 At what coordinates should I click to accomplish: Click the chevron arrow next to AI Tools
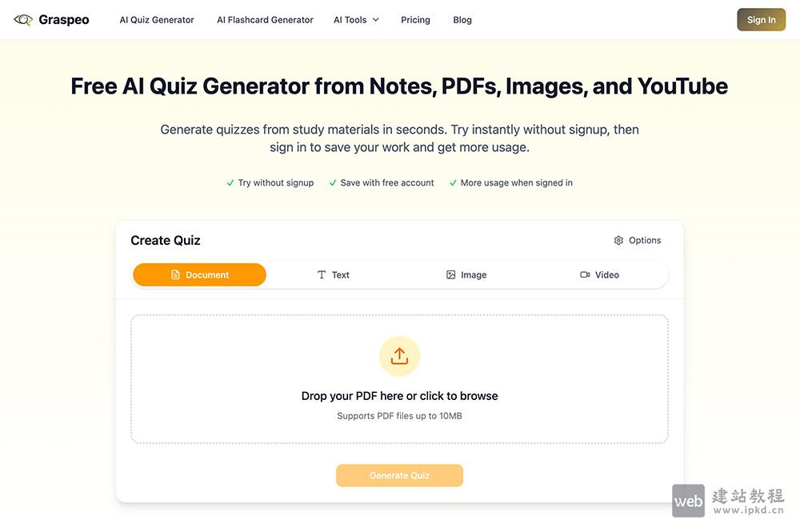(x=376, y=20)
